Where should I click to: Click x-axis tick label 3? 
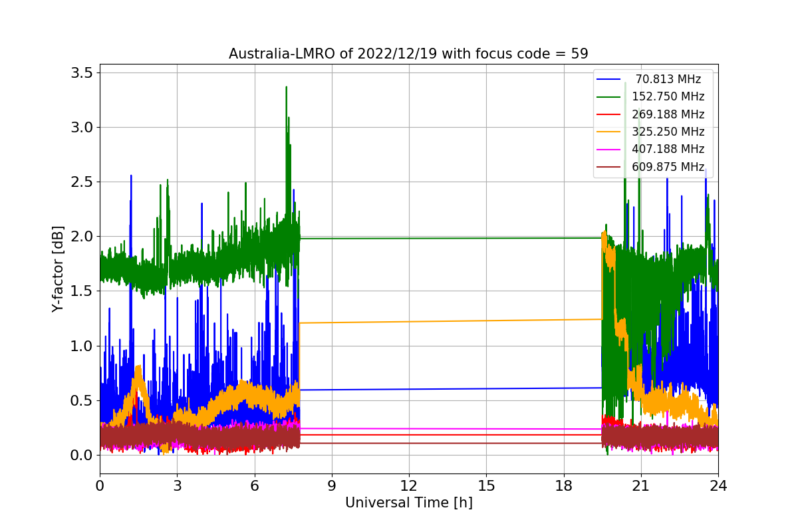tap(177, 485)
